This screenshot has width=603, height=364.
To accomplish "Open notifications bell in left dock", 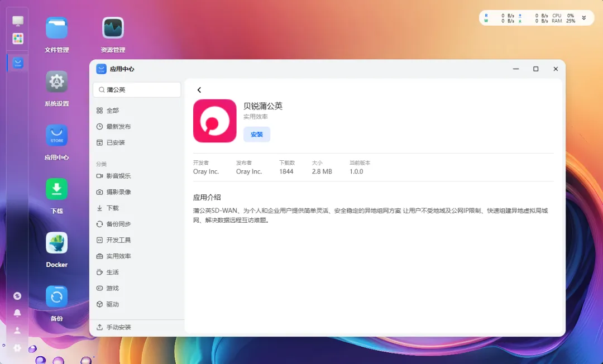I will pyautogui.click(x=17, y=313).
